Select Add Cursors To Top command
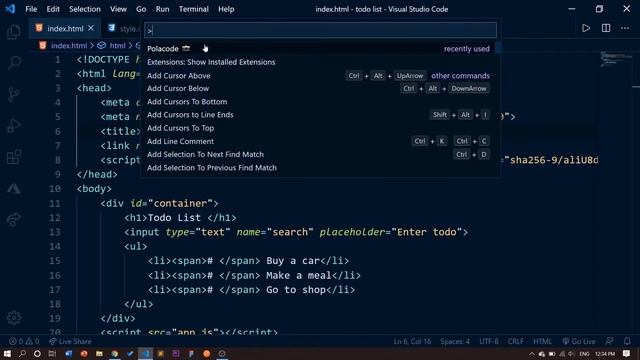 (x=320, y=128)
